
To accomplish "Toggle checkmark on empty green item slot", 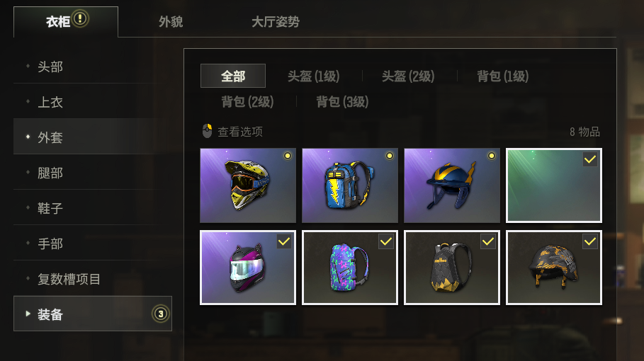I will (x=590, y=159).
